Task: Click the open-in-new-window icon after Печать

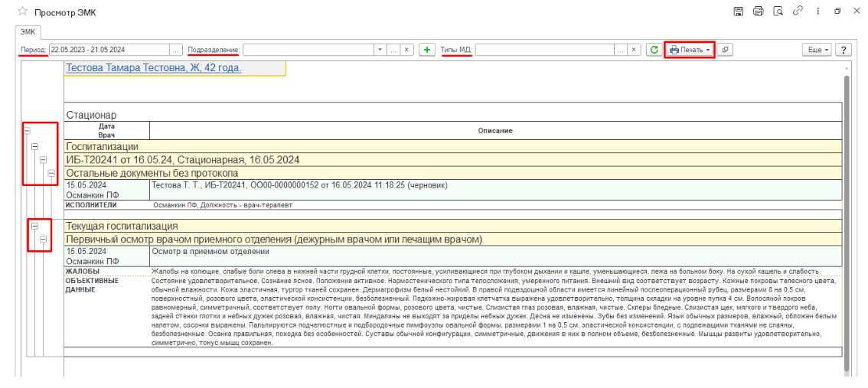Action: coord(726,50)
